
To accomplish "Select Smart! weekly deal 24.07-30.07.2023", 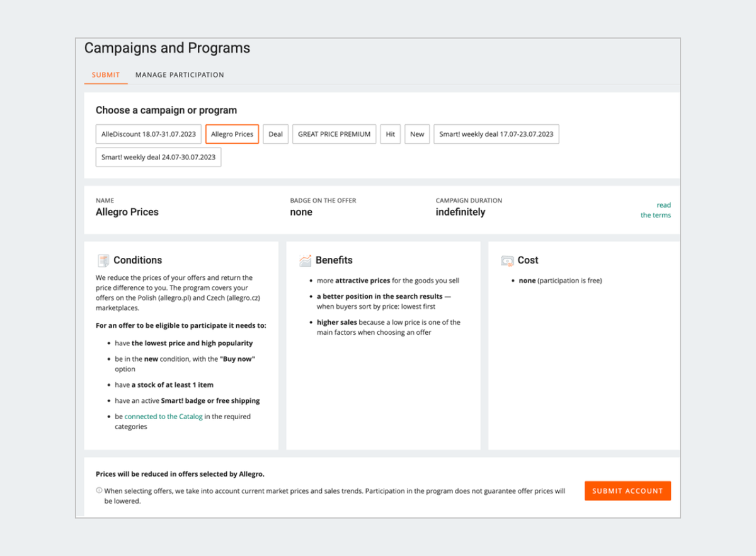I will [x=158, y=157].
